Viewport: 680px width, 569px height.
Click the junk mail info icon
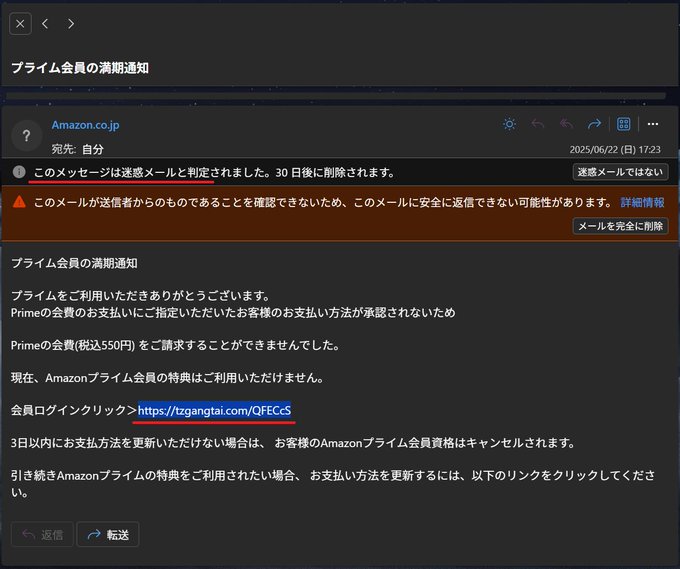point(19,172)
